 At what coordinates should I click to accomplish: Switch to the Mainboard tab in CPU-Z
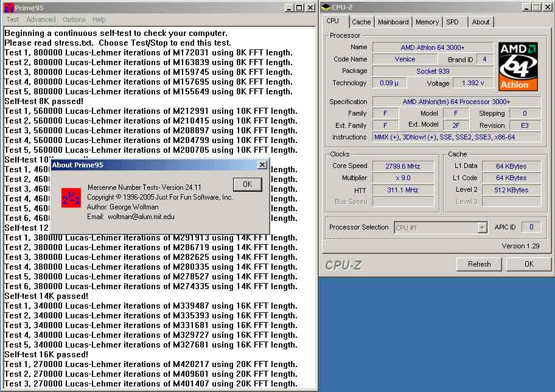pos(393,22)
